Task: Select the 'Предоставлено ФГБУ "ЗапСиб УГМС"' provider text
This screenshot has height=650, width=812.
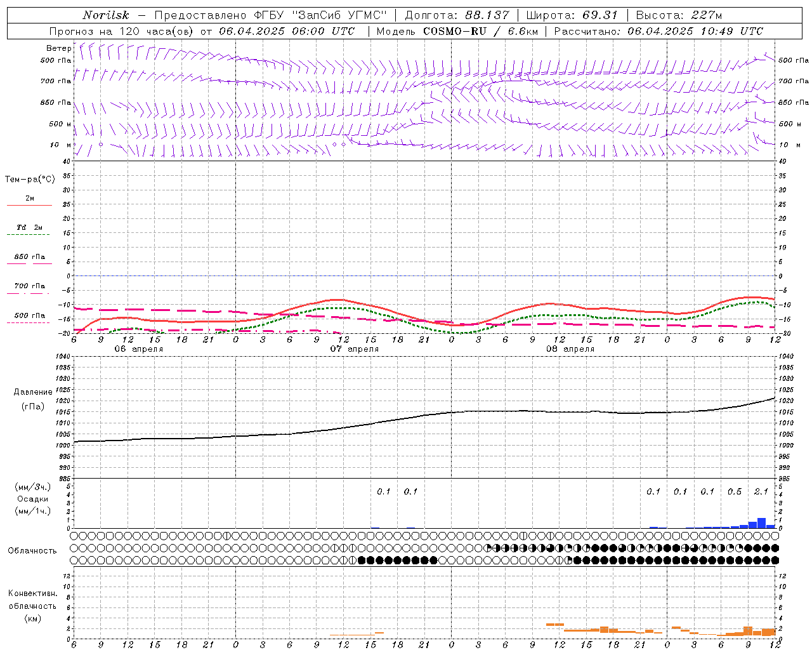Action: (271, 15)
